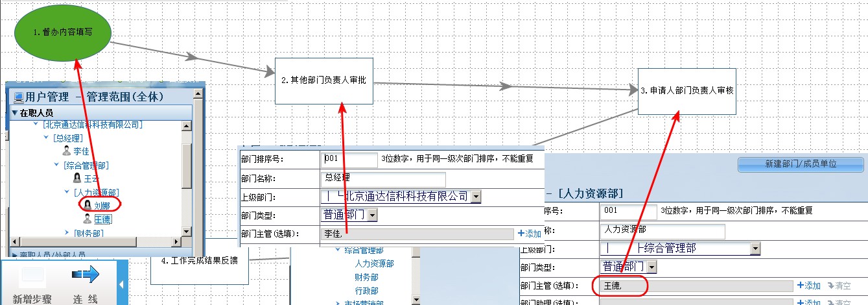The image size is (868, 305).
Task: Click the [总经理] label in the user tree
Action: tap(67, 138)
